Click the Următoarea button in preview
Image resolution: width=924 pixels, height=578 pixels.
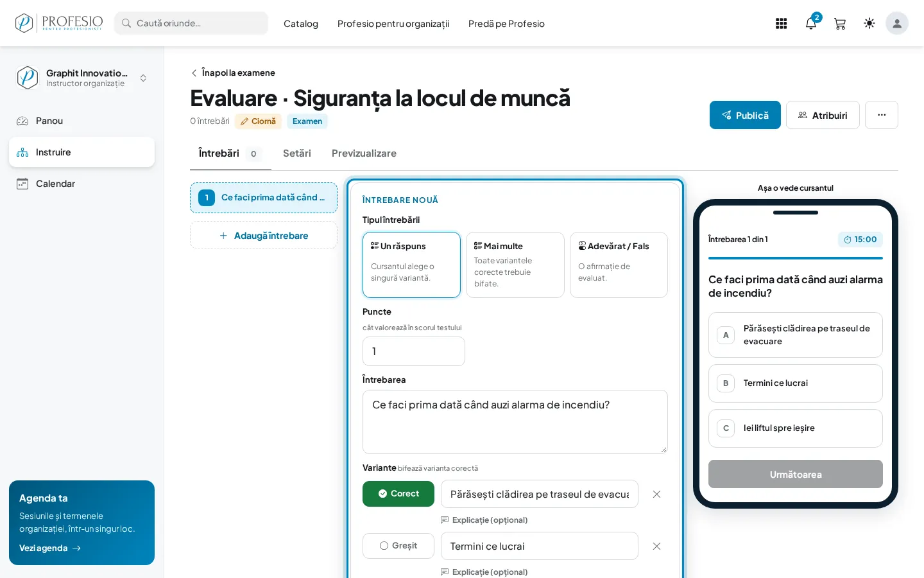[x=796, y=474]
